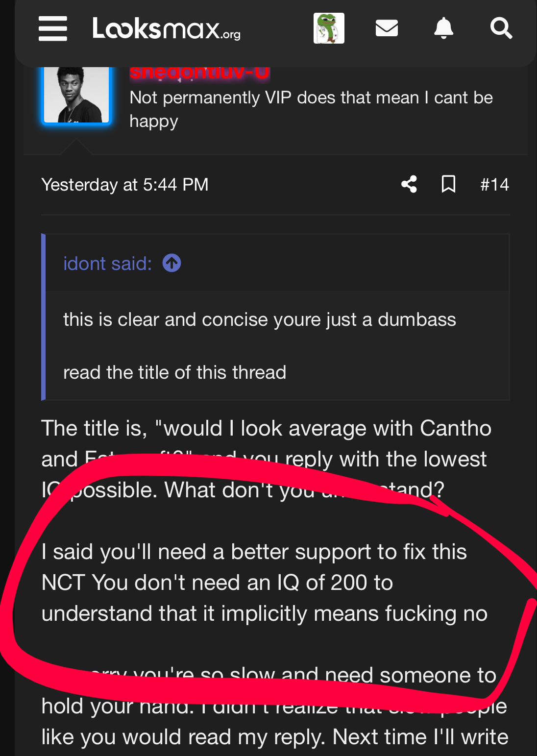537x756 pixels.
Task: Jump to quoted post via up-arrow icon
Action: (171, 263)
